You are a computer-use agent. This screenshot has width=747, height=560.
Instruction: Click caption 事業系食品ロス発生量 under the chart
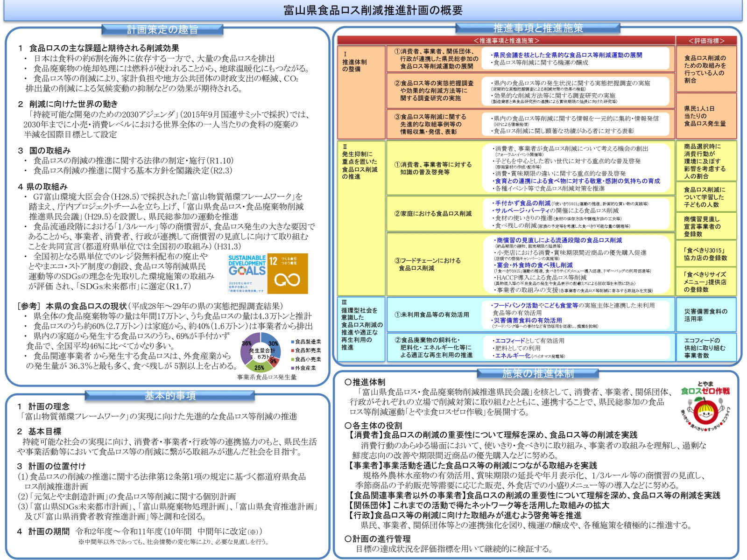(x=267, y=377)
